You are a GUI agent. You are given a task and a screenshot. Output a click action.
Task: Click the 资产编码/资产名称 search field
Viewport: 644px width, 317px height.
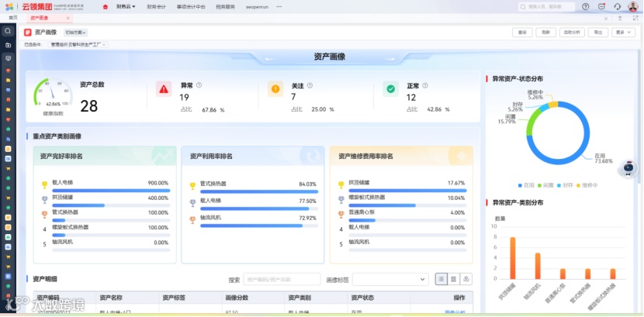(282, 279)
